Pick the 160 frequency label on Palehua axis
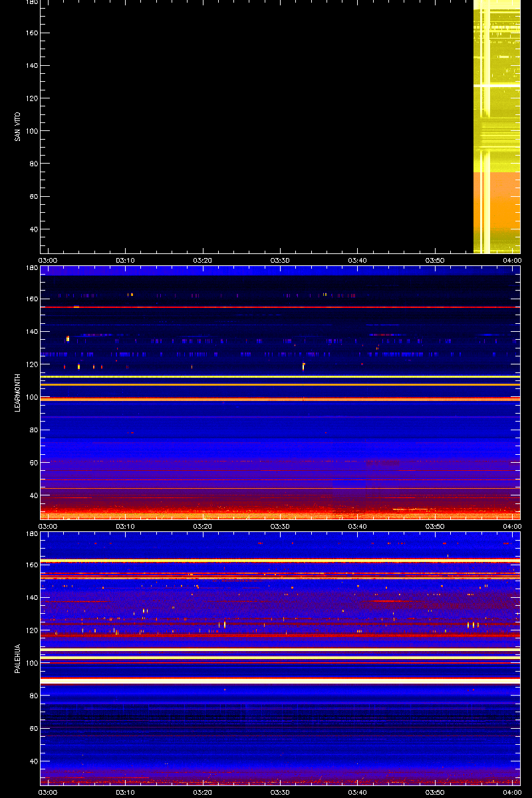The image size is (532, 798). [31, 565]
